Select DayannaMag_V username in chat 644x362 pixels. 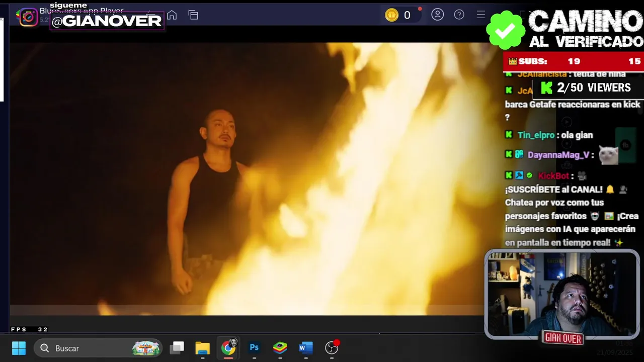558,155
